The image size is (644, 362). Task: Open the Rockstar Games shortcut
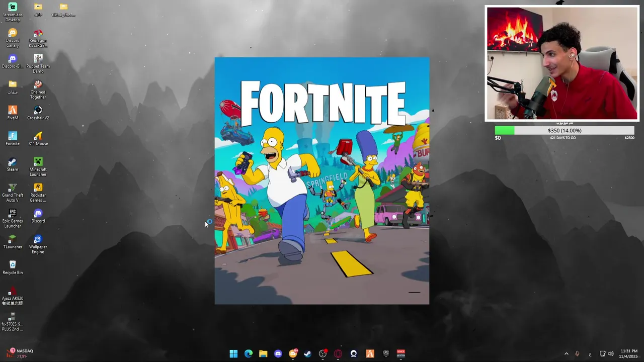coord(38,193)
